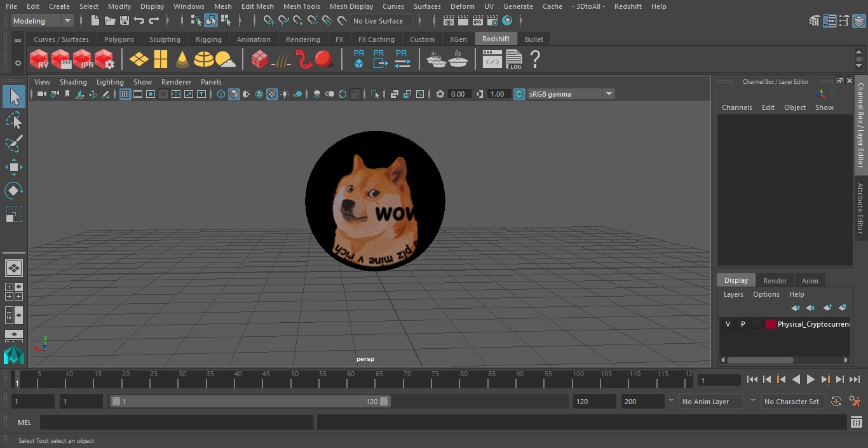Create a Redshift spot light cone icon

(x=182, y=60)
